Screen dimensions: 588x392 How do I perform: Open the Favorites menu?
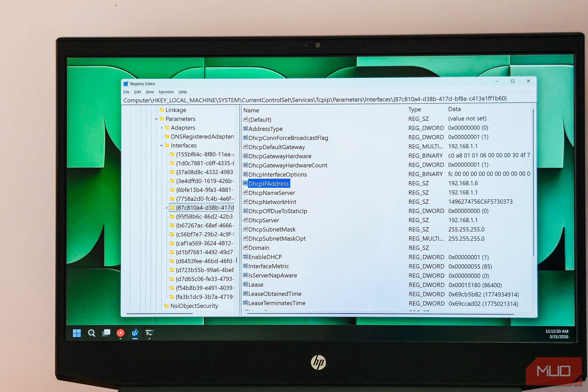[166, 92]
